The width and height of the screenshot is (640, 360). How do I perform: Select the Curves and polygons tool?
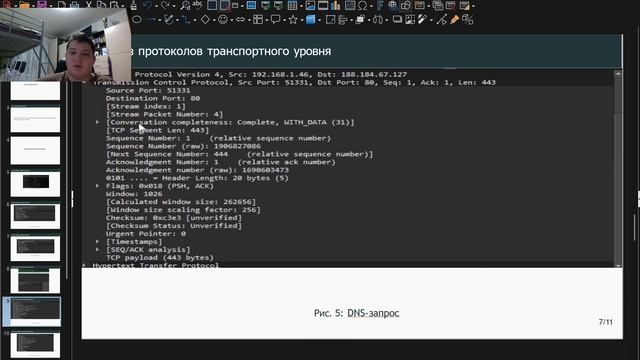169,19
